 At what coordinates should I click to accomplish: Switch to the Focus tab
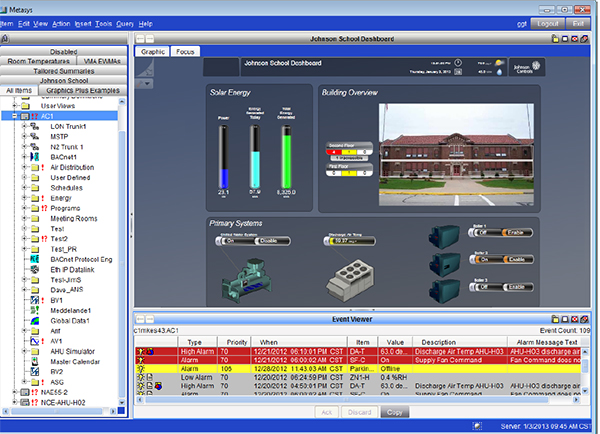click(x=185, y=50)
